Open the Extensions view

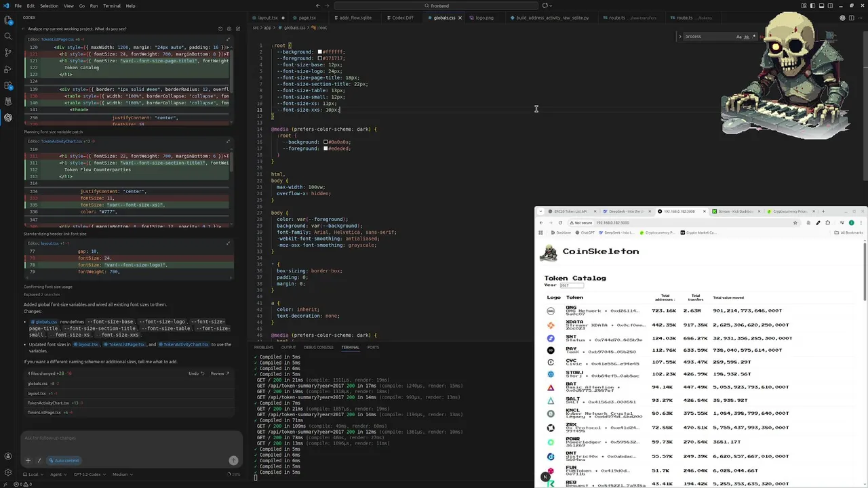click(x=8, y=85)
